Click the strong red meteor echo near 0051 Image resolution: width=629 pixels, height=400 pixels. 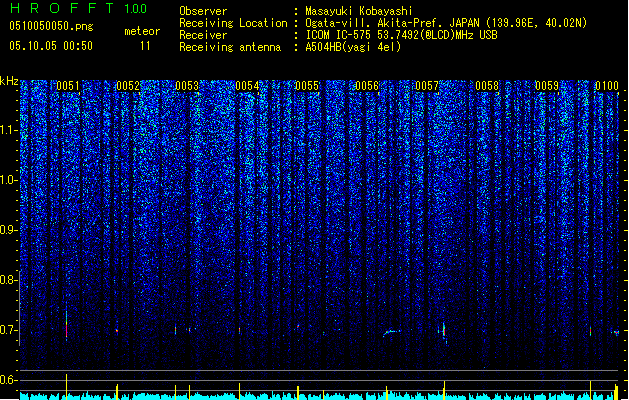coord(67,326)
